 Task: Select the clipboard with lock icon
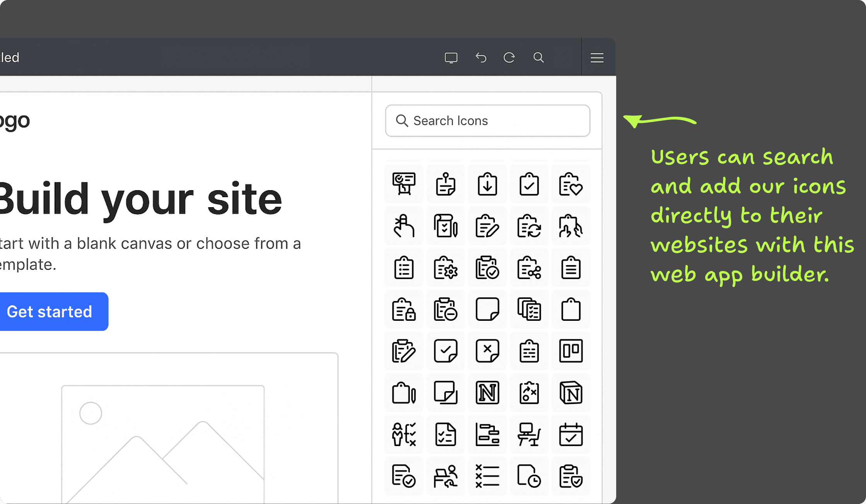click(404, 310)
